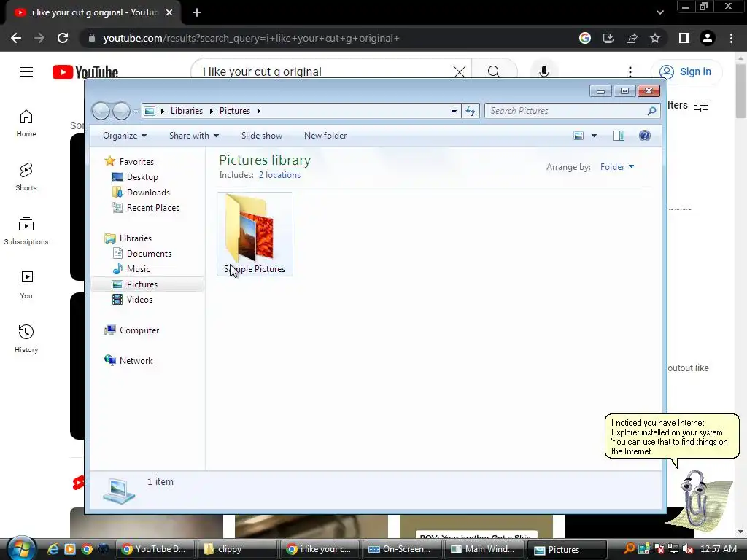Viewport: 747px width, 560px height.
Task: Click the Chrome back arrow
Action: pyautogui.click(x=16, y=38)
